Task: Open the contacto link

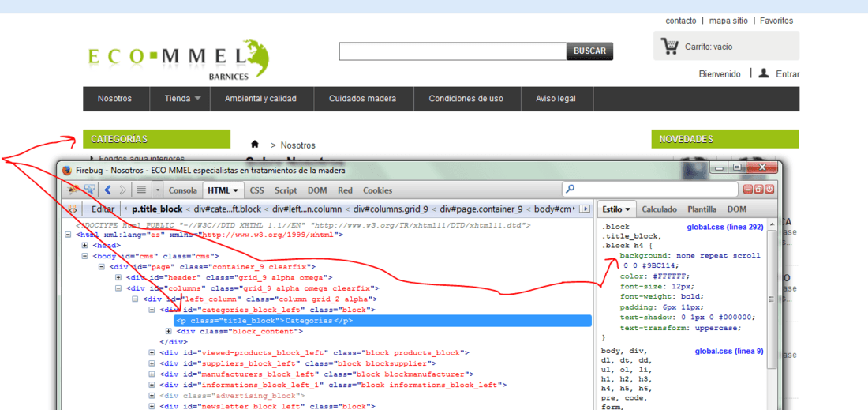Action: coord(681,21)
